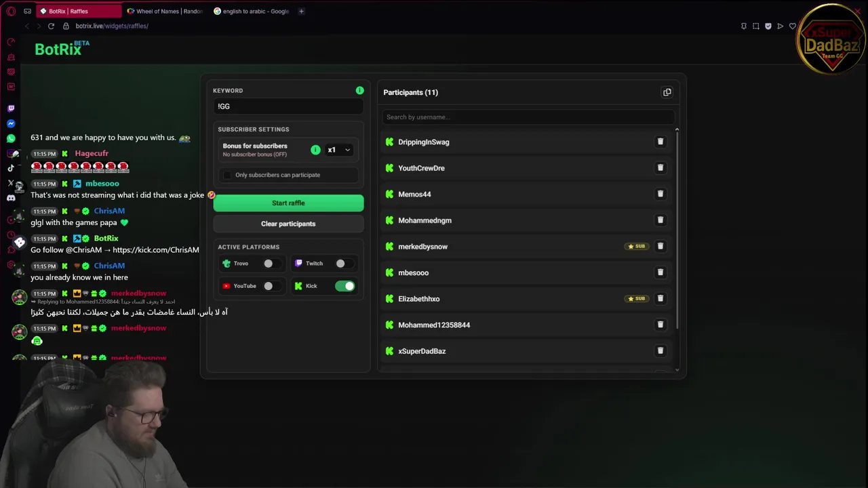Click the subscriber bonus info icon
The width and height of the screenshot is (868, 488).
click(315, 150)
